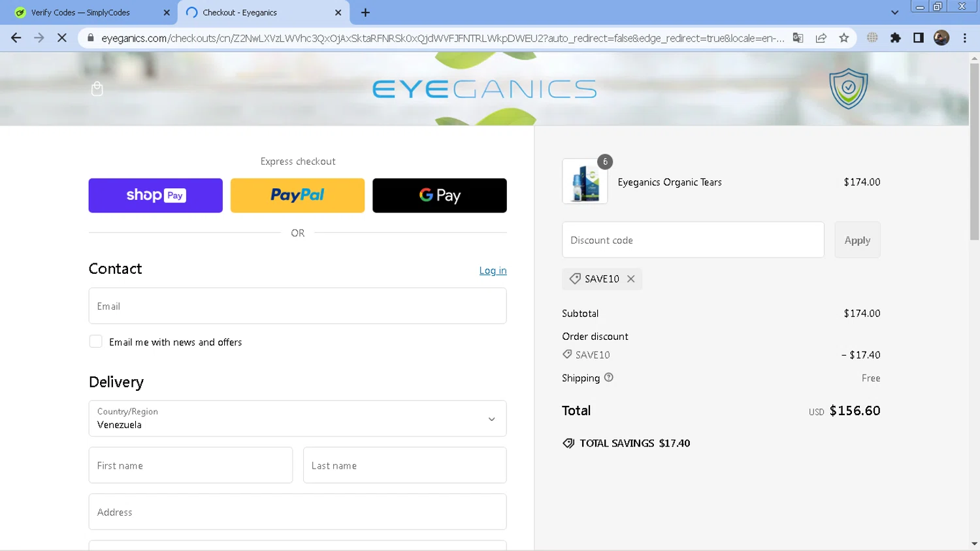This screenshot has height=551, width=980.
Task: Focus the First name field
Action: (x=191, y=465)
